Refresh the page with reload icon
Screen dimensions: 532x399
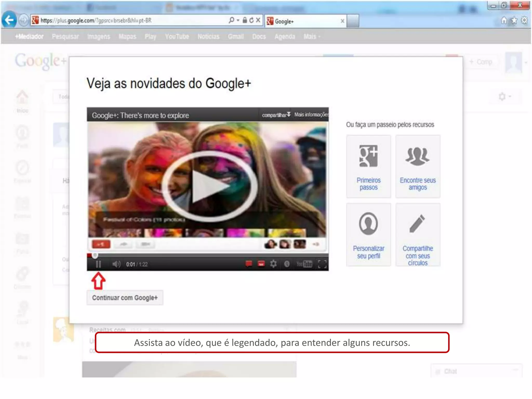click(251, 20)
